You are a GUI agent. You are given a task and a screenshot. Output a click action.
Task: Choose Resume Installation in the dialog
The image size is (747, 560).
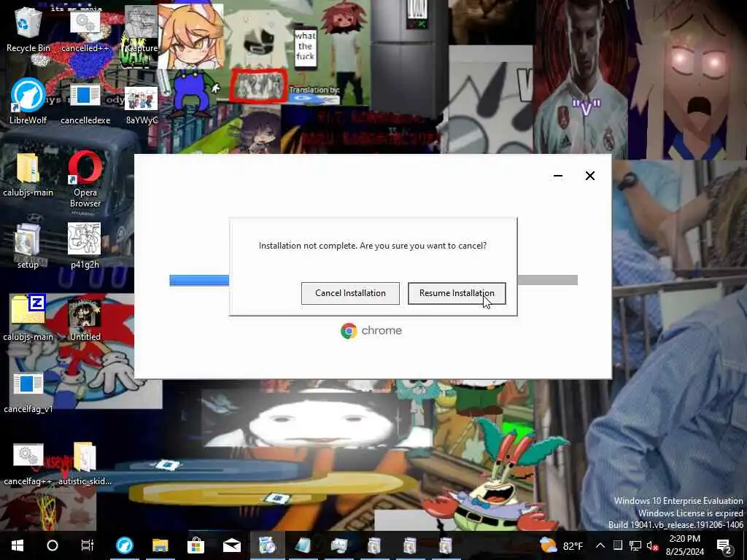coord(457,293)
